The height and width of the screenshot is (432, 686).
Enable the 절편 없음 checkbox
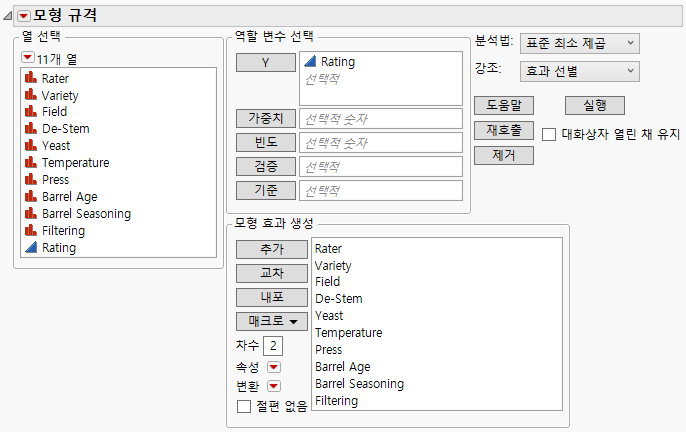click(x=243, y=406)
